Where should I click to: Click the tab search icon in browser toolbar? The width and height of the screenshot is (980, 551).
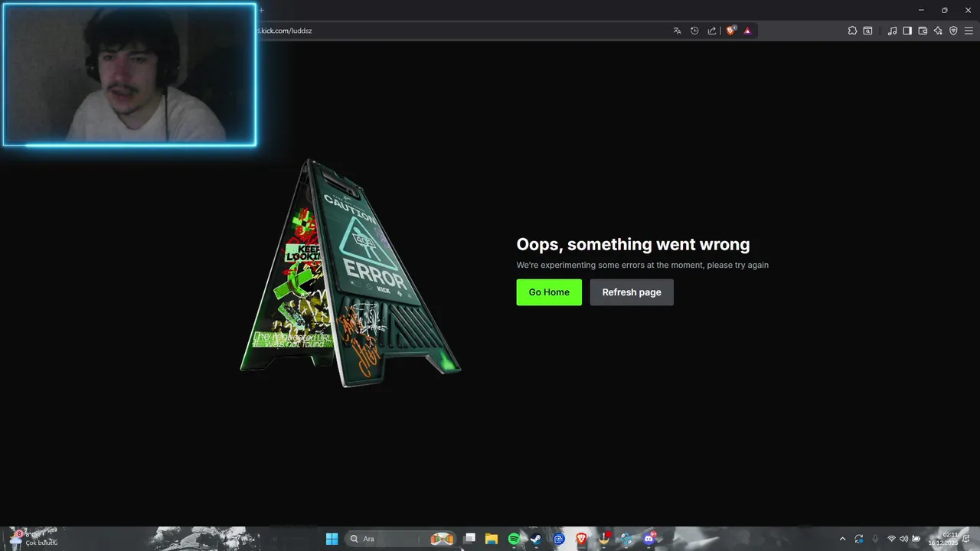pos(867,31)
